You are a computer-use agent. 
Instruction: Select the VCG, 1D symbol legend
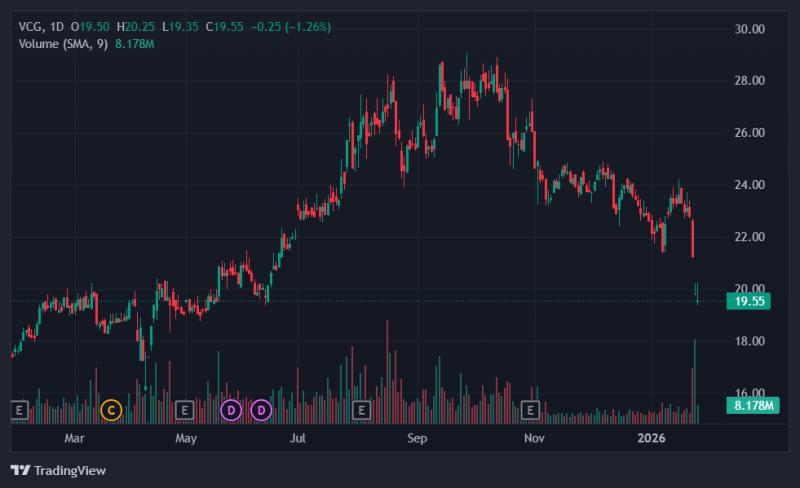click(x=41, y=27)
